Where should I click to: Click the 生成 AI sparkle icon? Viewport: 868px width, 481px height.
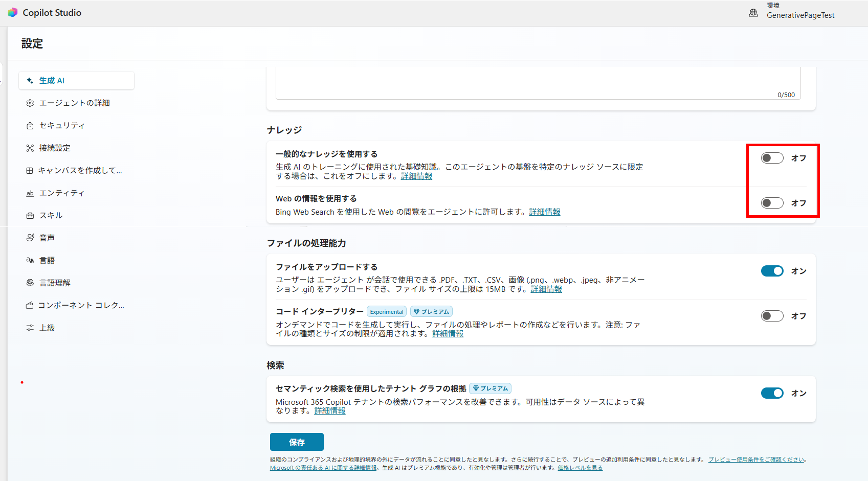30,81
